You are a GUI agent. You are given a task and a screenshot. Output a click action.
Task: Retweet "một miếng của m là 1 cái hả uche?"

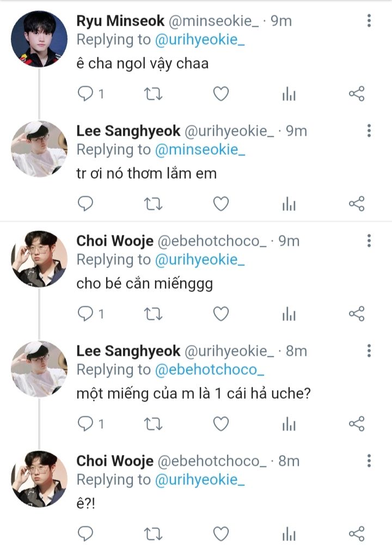coord(153,423)
